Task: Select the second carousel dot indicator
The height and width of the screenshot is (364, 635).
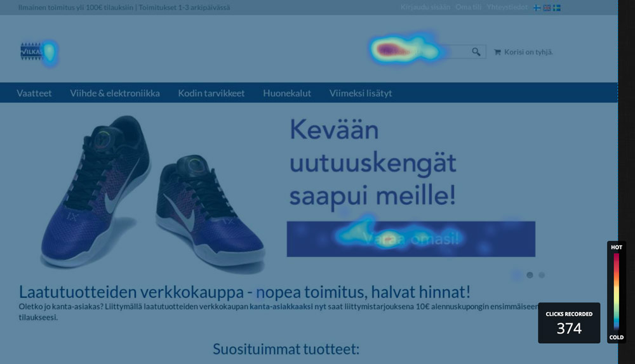Action: (x=530, y=275)
